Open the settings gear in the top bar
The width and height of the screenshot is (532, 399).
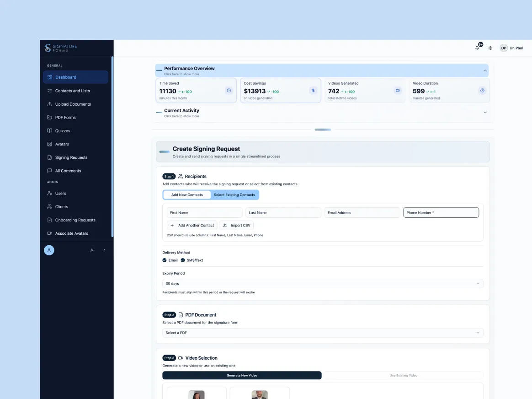point(490,48)
